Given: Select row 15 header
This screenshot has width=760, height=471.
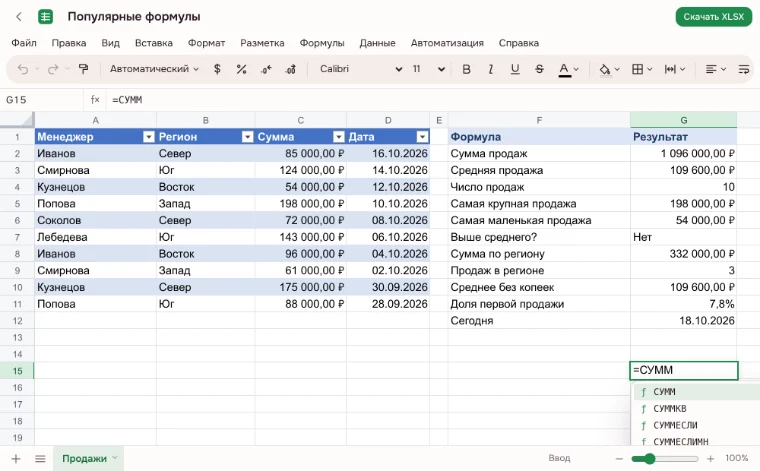Looking at the screenshot, I should (17, 371).
